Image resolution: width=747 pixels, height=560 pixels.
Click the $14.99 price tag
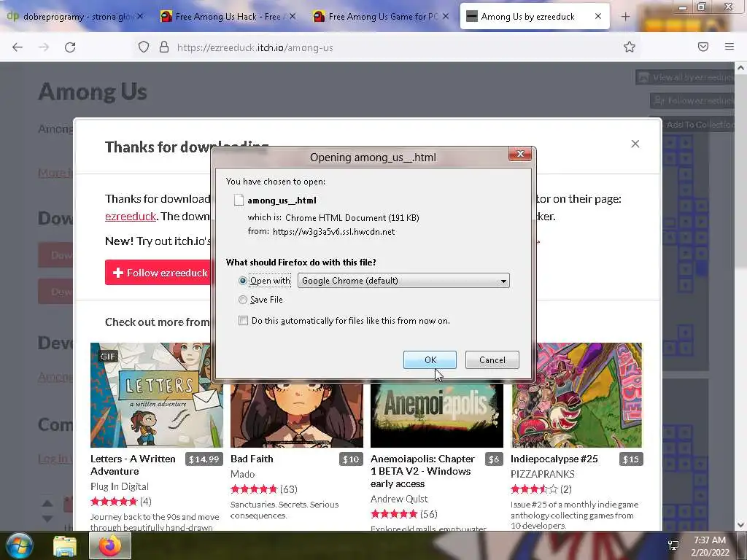204,459
